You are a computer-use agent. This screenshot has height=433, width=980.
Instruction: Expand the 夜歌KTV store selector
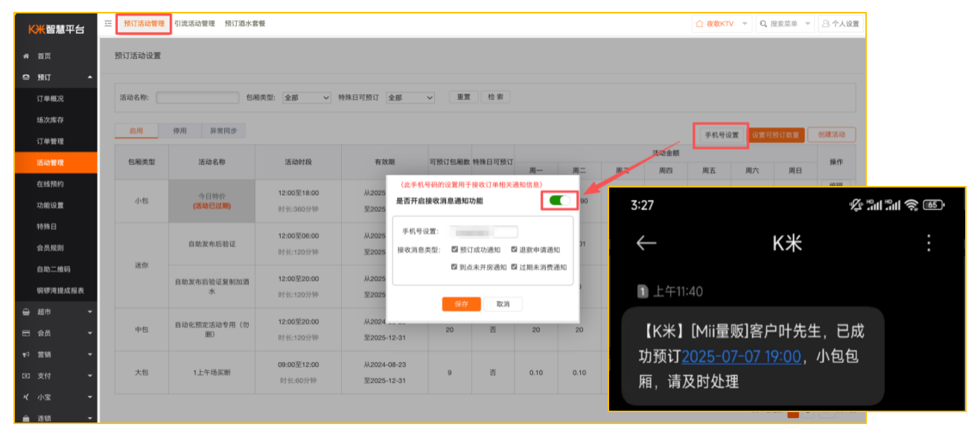pyautogui.click(x=721, y=24)
